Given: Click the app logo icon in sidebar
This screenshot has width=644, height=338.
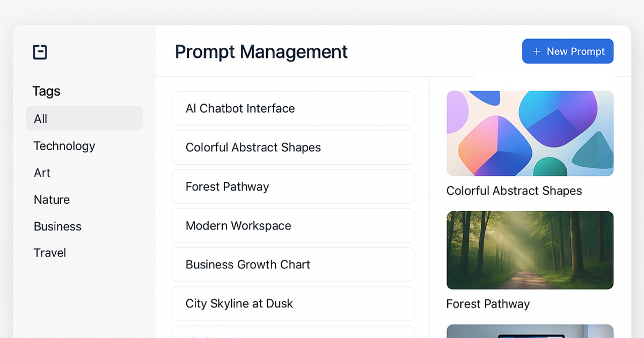Looking at the screenshot, I should click(x=40, y=52).
